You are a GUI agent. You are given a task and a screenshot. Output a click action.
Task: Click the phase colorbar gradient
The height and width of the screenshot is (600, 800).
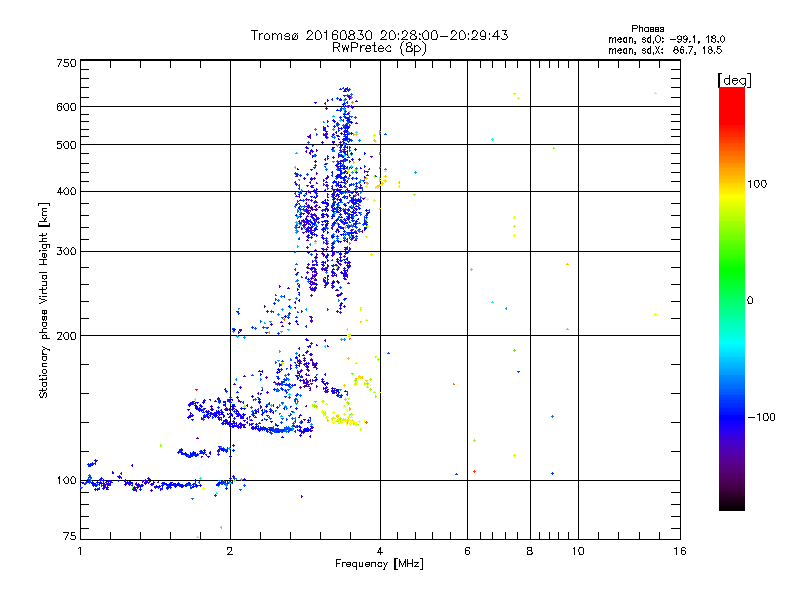click(732, 298)
